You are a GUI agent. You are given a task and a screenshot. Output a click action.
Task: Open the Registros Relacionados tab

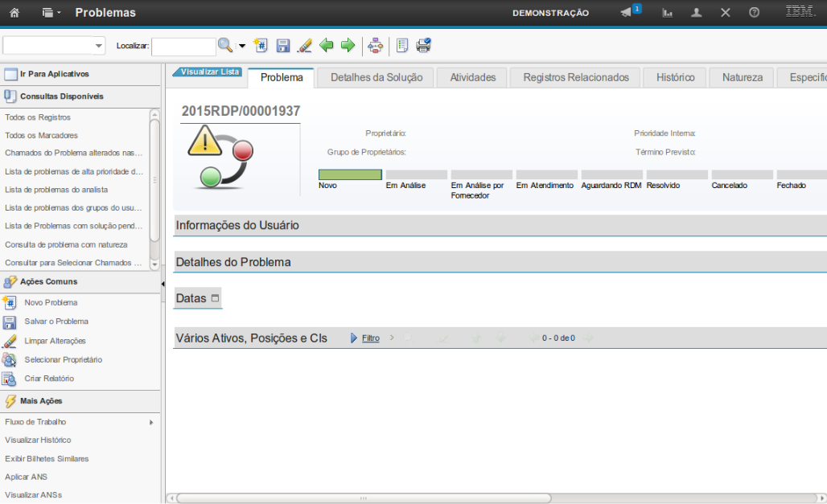(x=575, y=77)
